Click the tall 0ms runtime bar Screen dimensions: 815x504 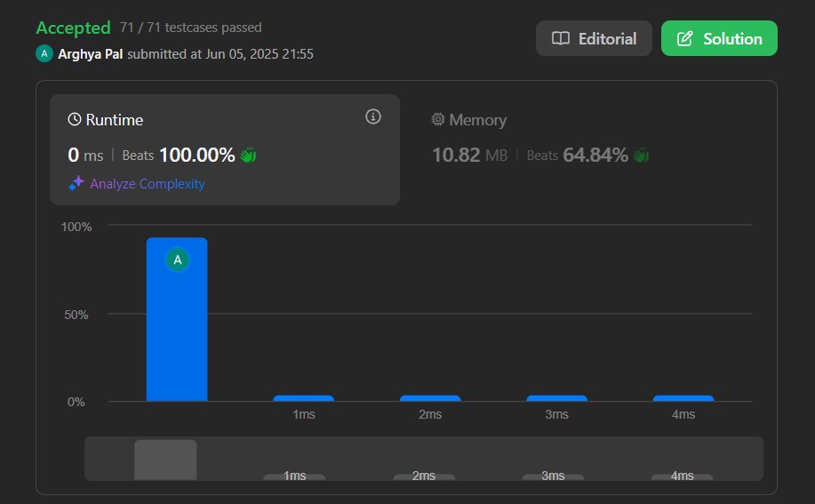click(177, 319)
